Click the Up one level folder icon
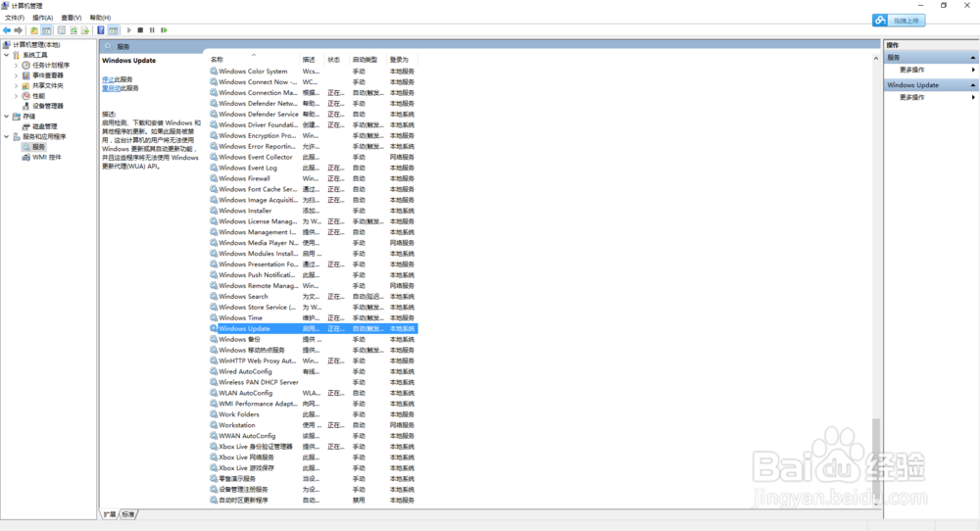Screen dimensions: 980x531 click(x=33, y=30)
